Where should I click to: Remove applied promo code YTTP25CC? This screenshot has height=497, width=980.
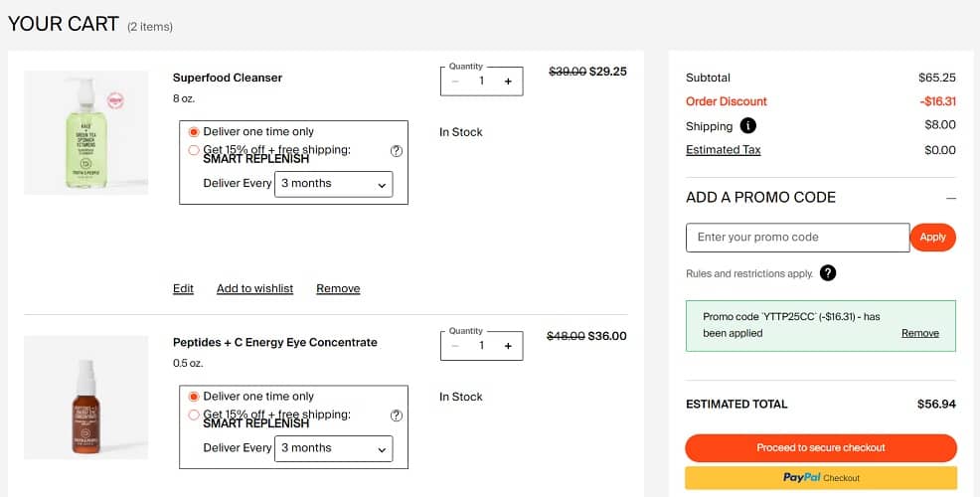(919, 333)
